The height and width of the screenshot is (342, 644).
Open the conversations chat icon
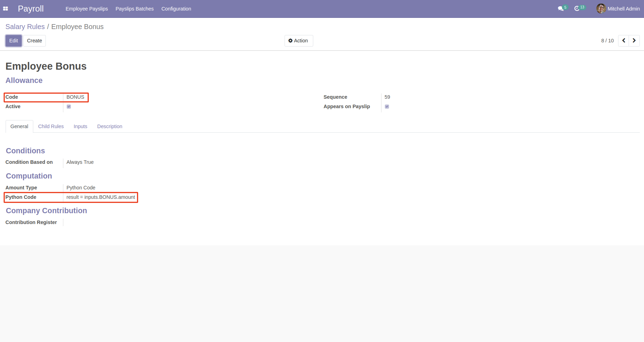[561, 9]
